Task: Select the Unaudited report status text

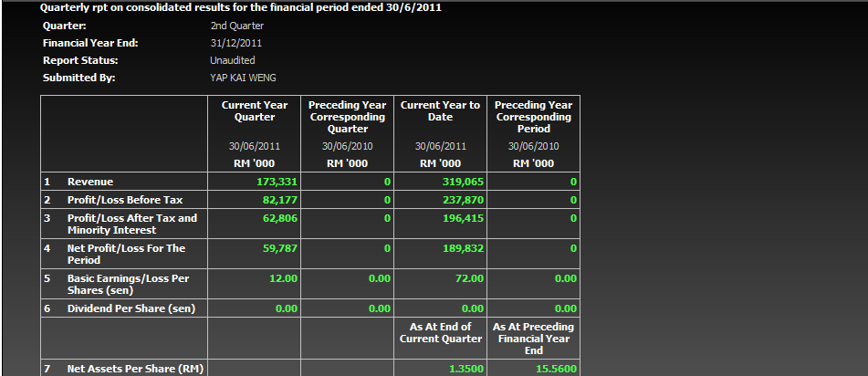Action: [232, 60]
